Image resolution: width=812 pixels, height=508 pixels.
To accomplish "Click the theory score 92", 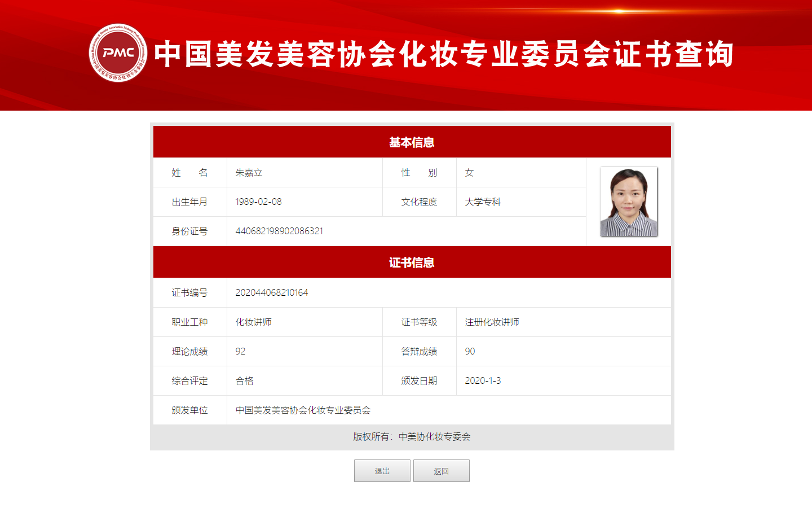I will coord(240,352).
